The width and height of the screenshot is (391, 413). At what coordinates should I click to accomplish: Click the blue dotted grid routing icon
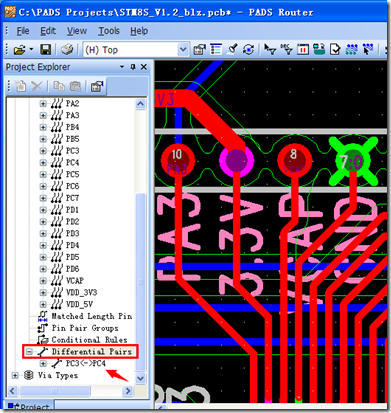(352, 49)
